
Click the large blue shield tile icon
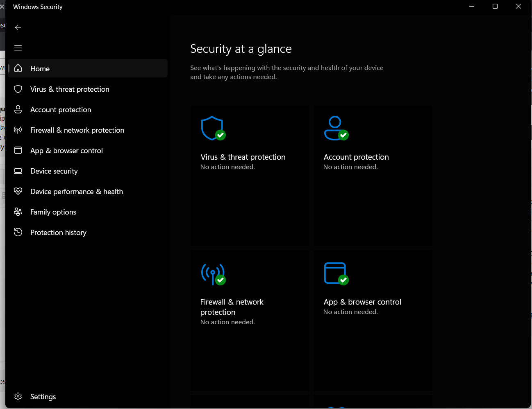[213, 128]
